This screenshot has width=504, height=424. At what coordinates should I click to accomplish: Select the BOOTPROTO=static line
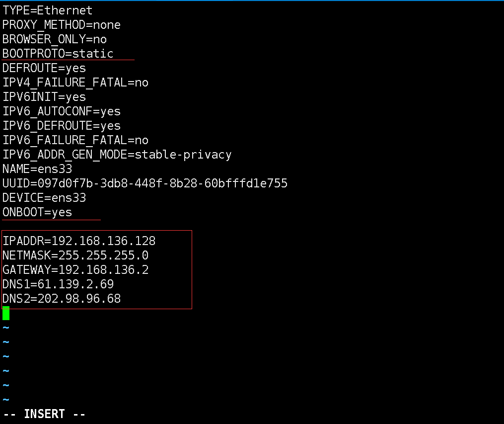pos(58,54)
